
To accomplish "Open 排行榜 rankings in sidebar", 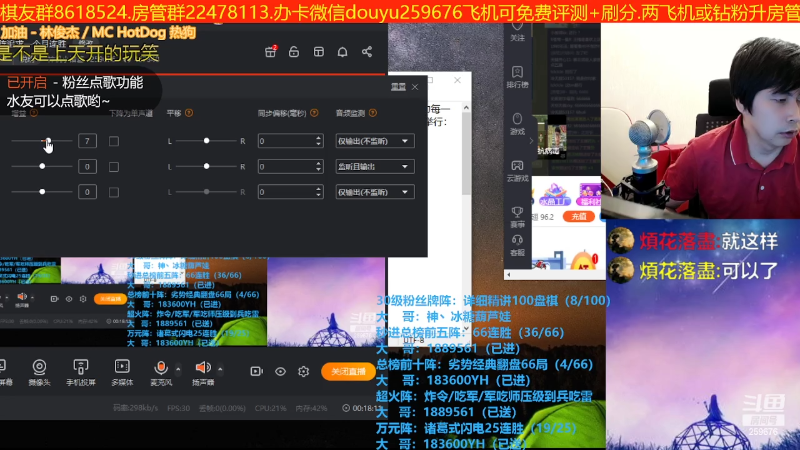I will pos(517,77).
